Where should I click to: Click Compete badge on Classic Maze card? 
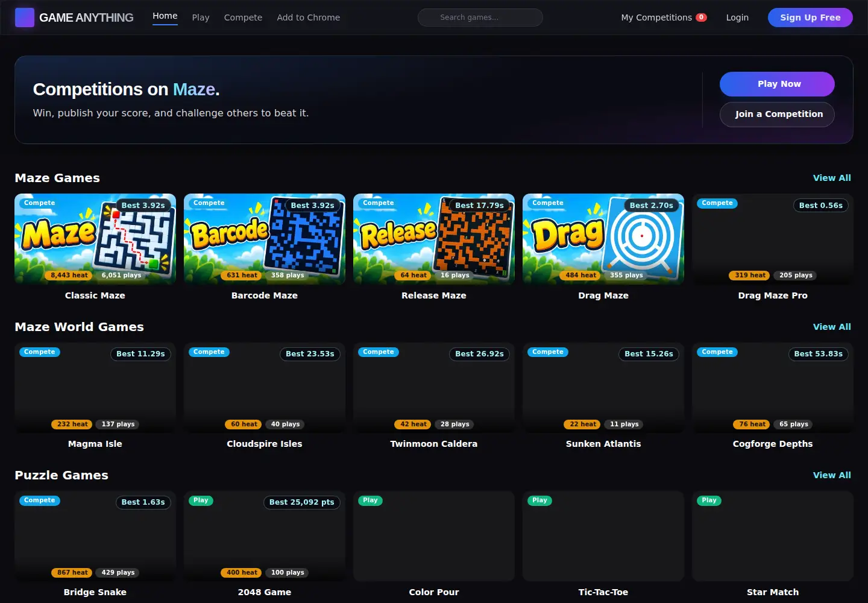click(x=39, y=203)
